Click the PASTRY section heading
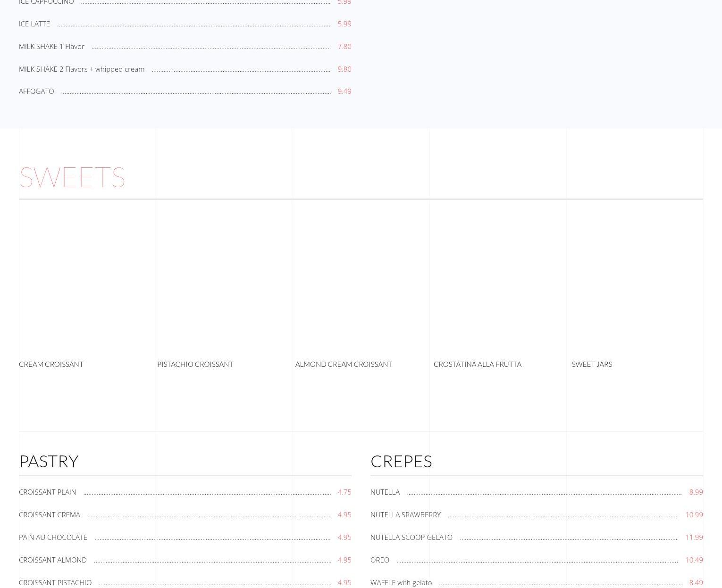The image size is (722, 588). tap(49, 461)
